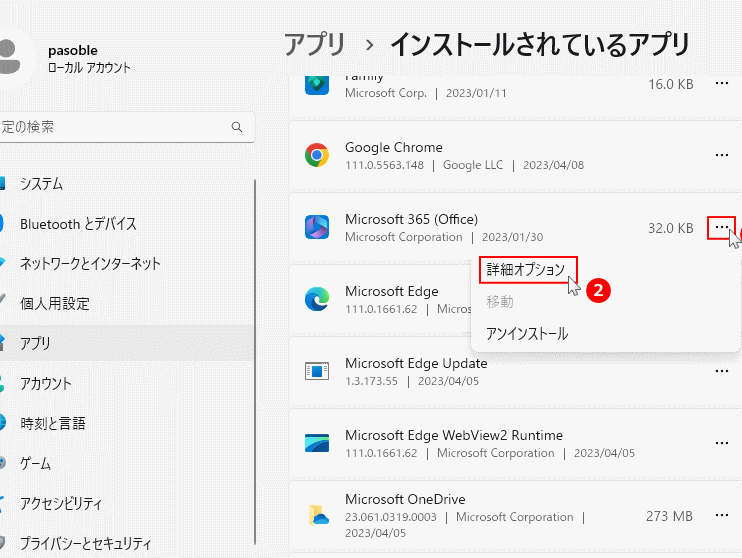The width and height of the screenshot is (742, 558).
Task: Click the Microsoft OneDrive name text
Action: (x=406, y=499)
